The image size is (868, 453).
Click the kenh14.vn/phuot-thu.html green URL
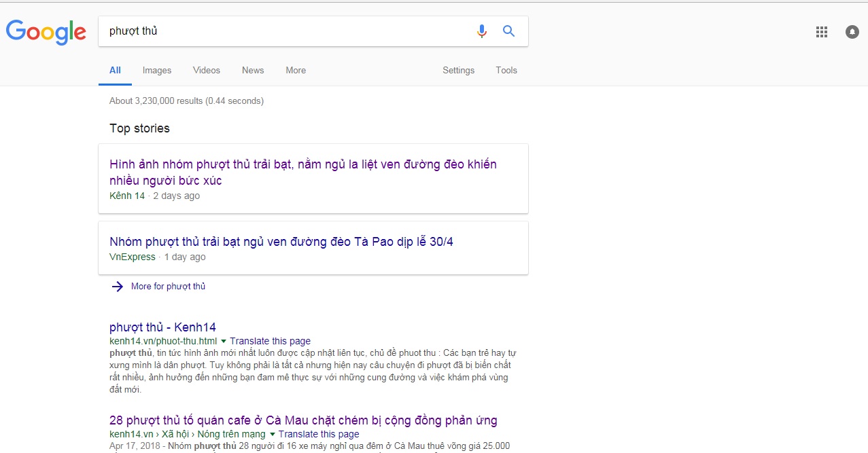[163, 341]
